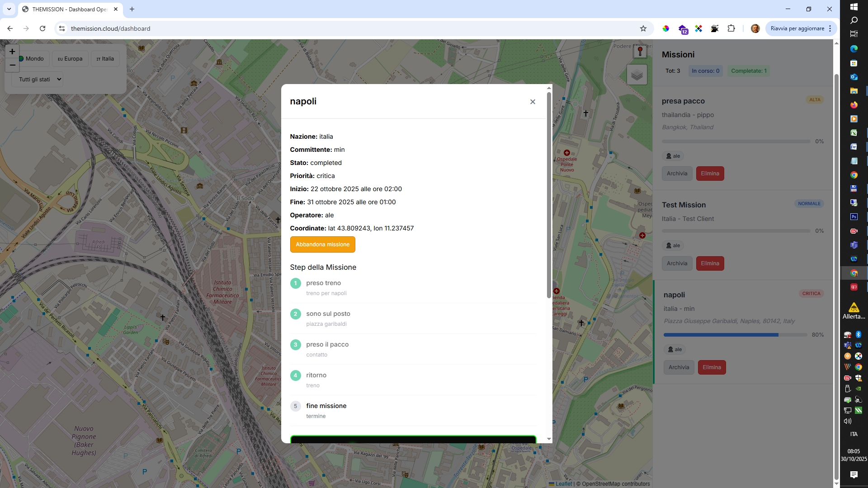Image resolution: width=868 pixels, height=488 pixels.
Task: Open the Windows Start menu
Action: (854, 7)
